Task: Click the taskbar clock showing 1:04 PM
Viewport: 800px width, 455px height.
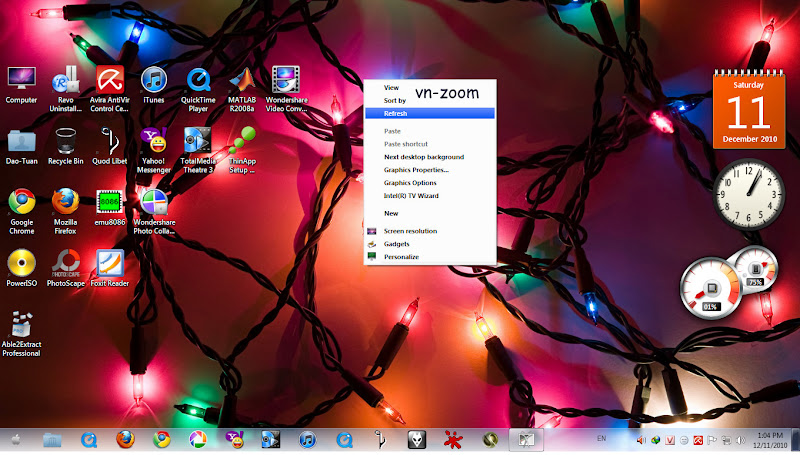Action: click(x=770, y=440)
